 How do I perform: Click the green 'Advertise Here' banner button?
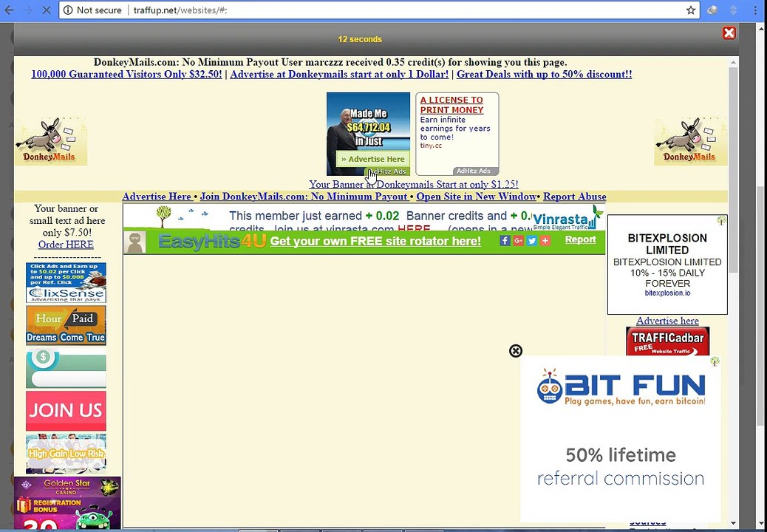coord(372,159)
